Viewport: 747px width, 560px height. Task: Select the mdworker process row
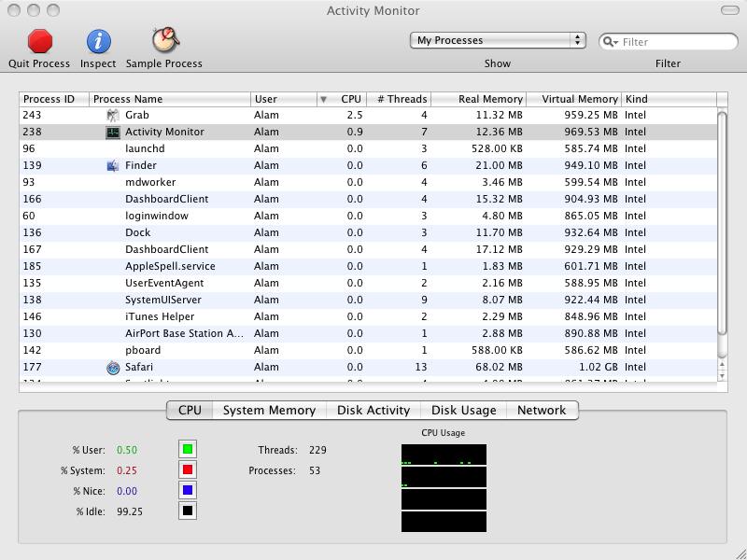tap(368, 182)
